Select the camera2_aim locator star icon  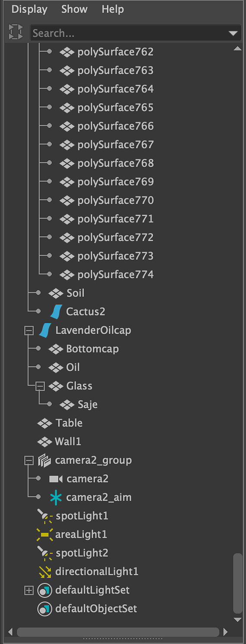pyautogui.click(x=56, y=497)
